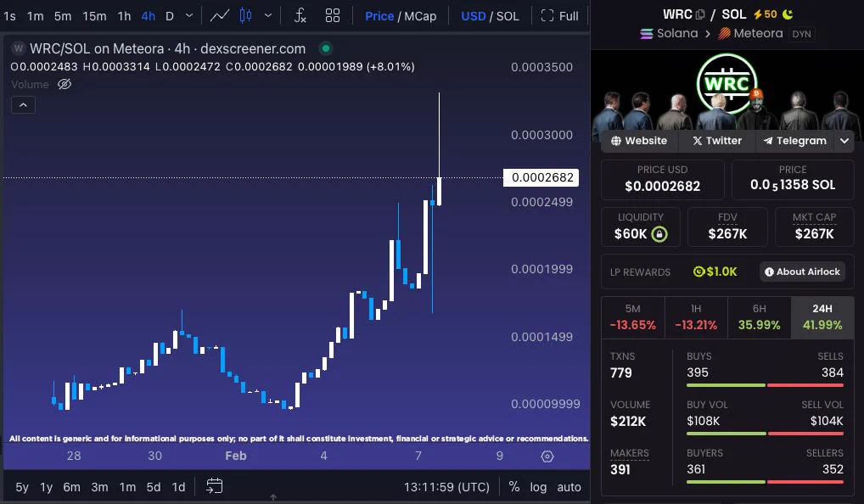Select the 4h timeframe
Screen dimensions: 864x504
[x=148, y=16]
